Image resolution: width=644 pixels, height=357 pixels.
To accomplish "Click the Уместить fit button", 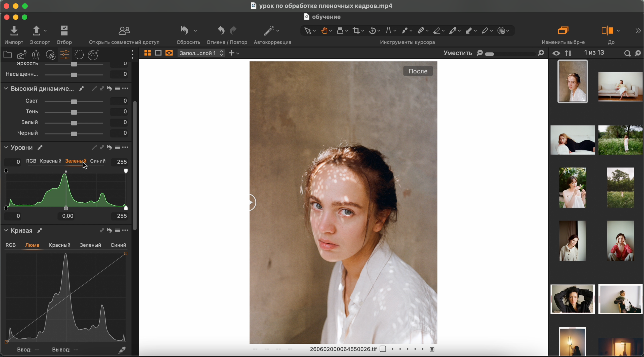I will (458, 53).
